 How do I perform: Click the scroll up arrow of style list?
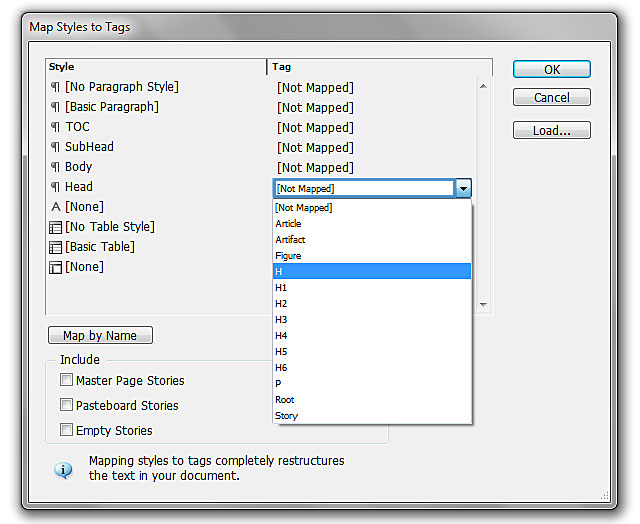(x=483, y=86)
